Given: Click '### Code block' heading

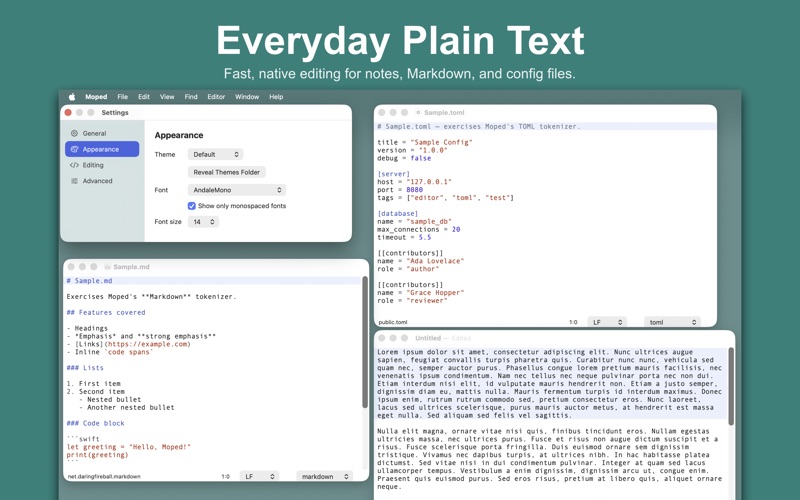Looking at the screenshot, I should [95, 423].
